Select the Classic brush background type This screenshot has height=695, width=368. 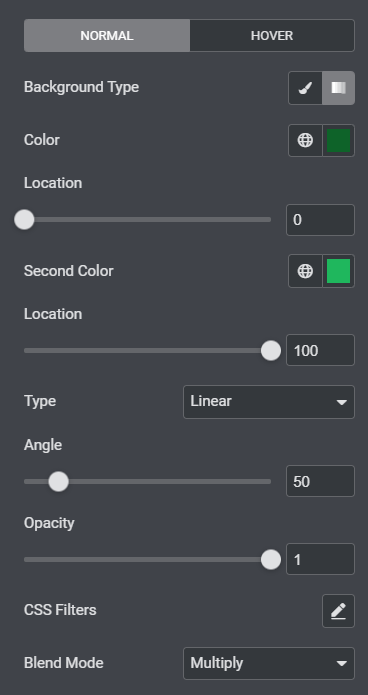[305, 88]
